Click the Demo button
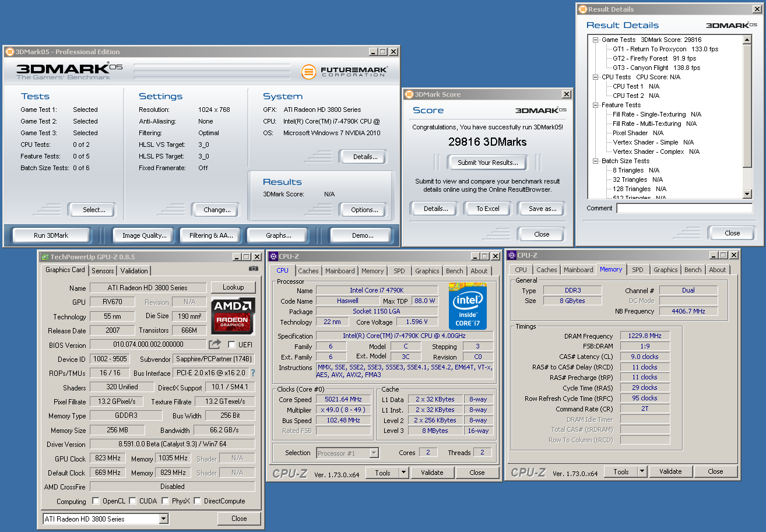 coord(363,235)
